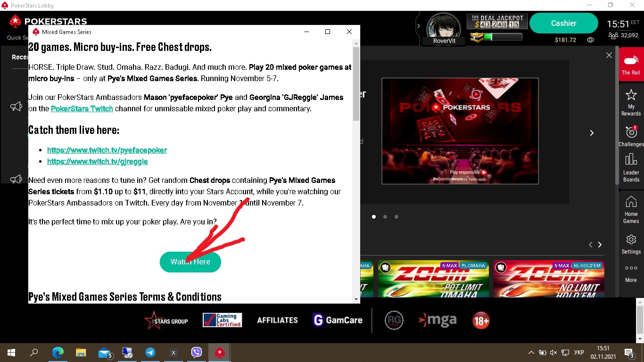Toggle balance visibility eye icon
The height and width of the screenshot is (362, 644).
[590, 40]
